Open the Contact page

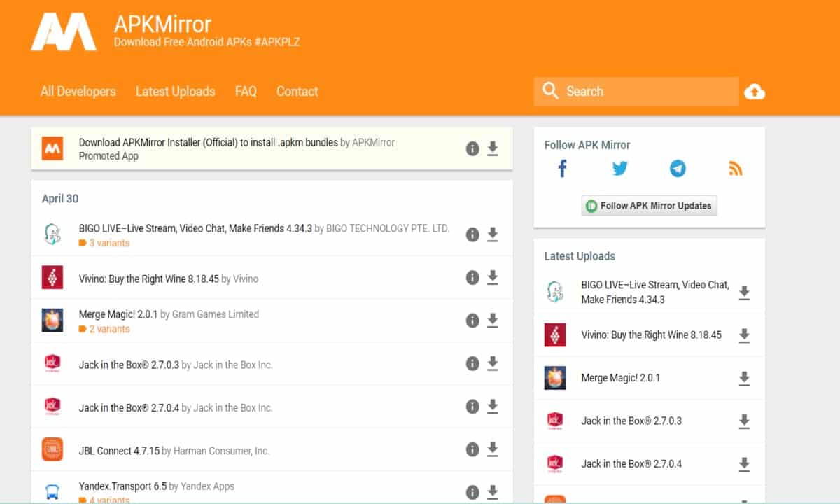[297, 92]
